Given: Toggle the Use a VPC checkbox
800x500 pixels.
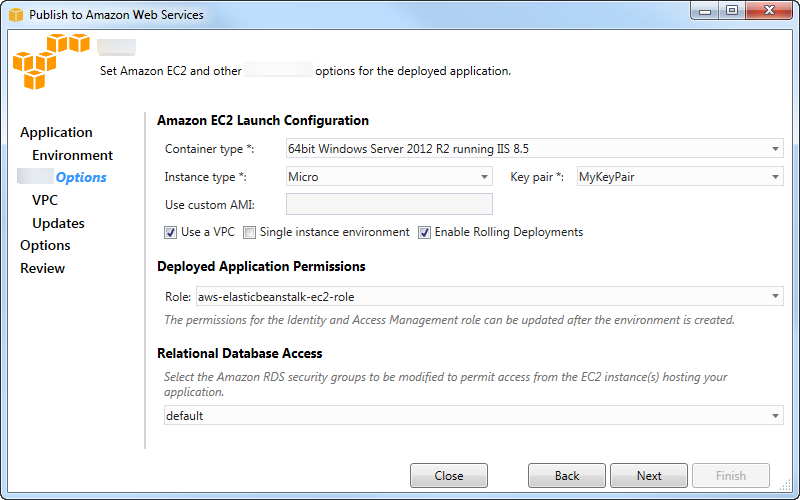Looking at the screenshot, I should [171, 232].
